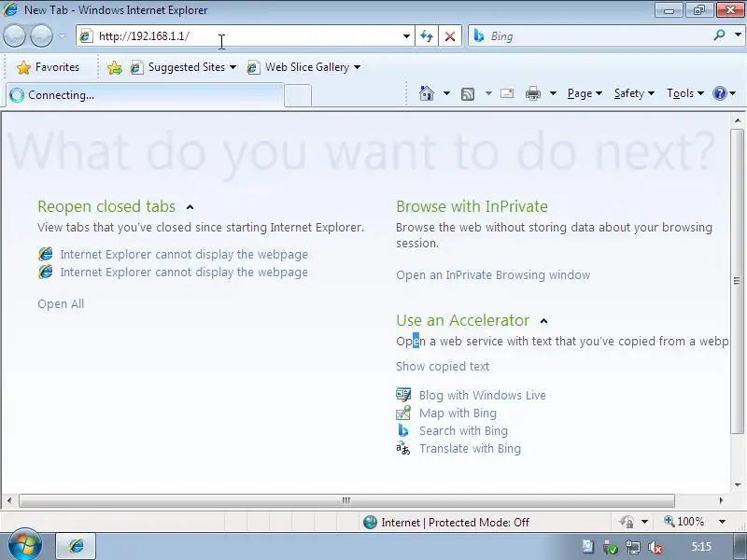Click the Back navigation button
747x560 pixels.
14,35
